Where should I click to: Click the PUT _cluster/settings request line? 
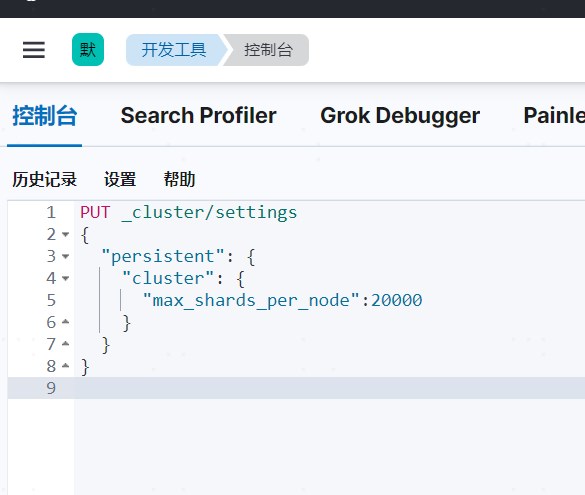188,213
